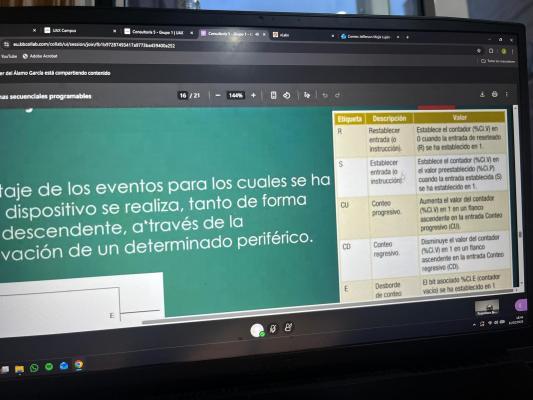Open File Explorer from the taskbar
This screenshot has height=400, width=533.
click(19, 369)
